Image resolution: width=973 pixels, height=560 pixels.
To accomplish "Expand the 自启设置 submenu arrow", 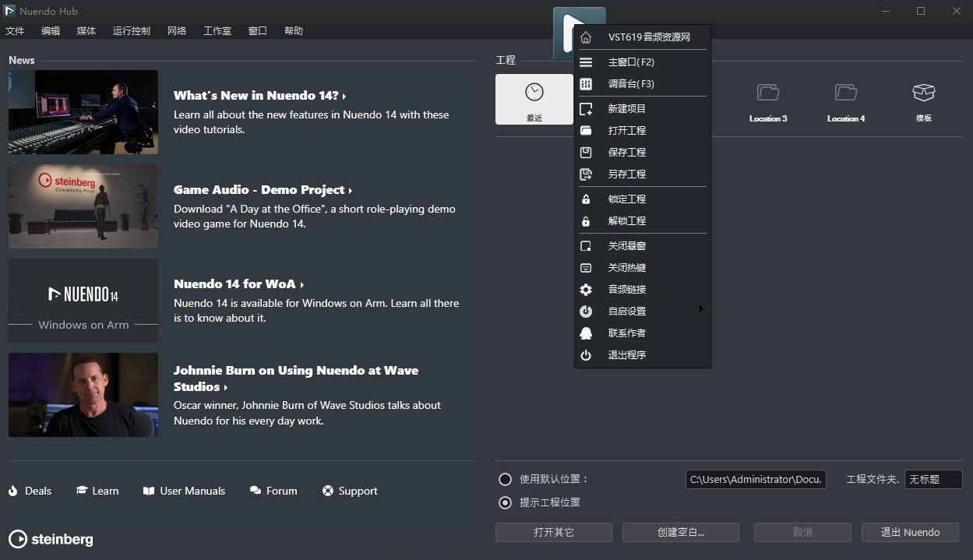I will pyautogui.click(x=700, y=310).
